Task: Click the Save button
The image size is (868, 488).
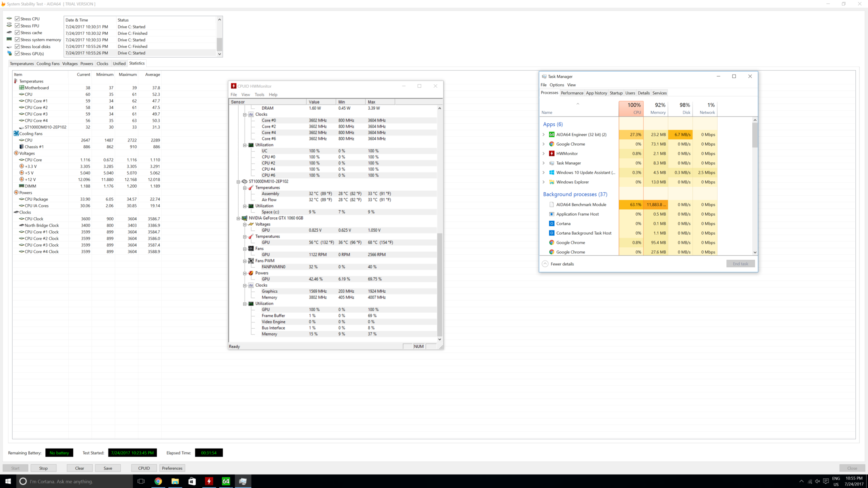Action: [108, 468]
